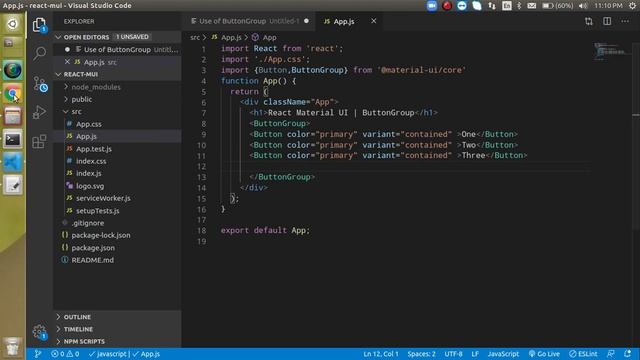
Task: Open the Manage settings gear
Action: tap(39, 332)
